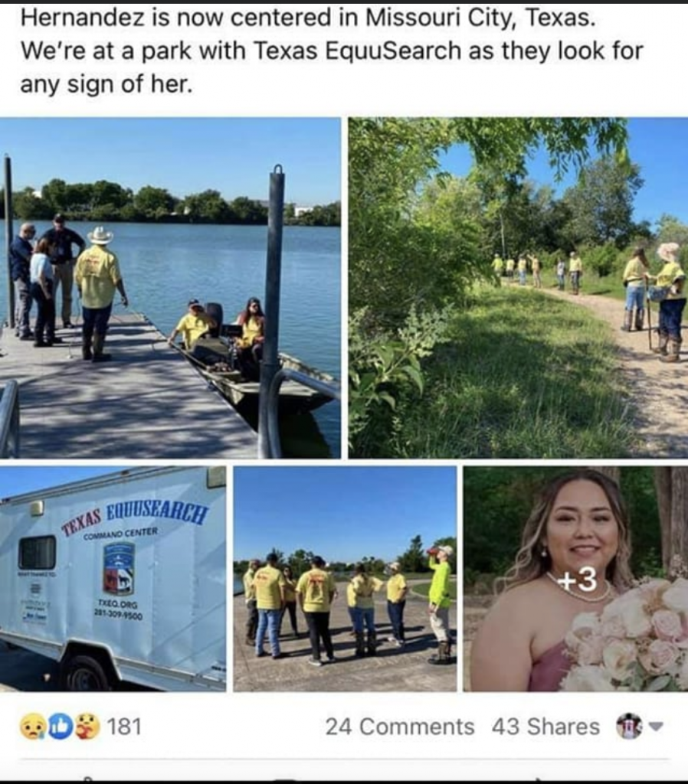Open the 24 Comments link
This screenshot has width=688, height=784.
[x=400, y=727]
